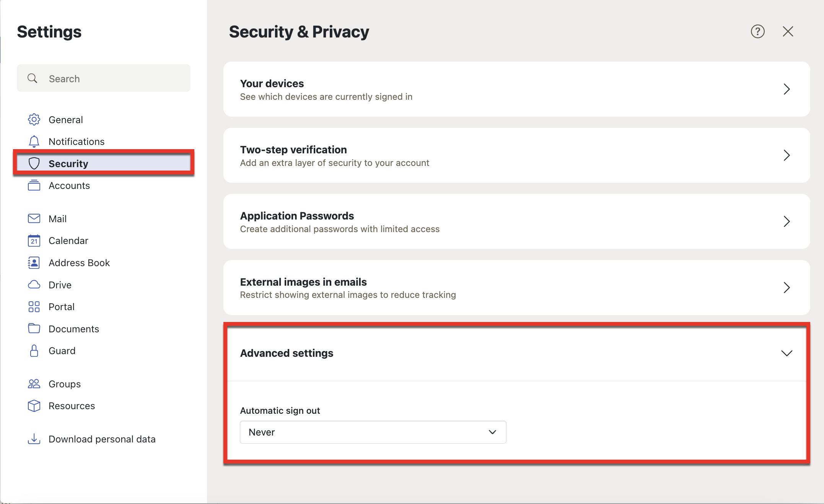Click the Guard padlock icon
Image resolution: width=824 pixels, height=504 pixels.
click(x=34, y=351)
